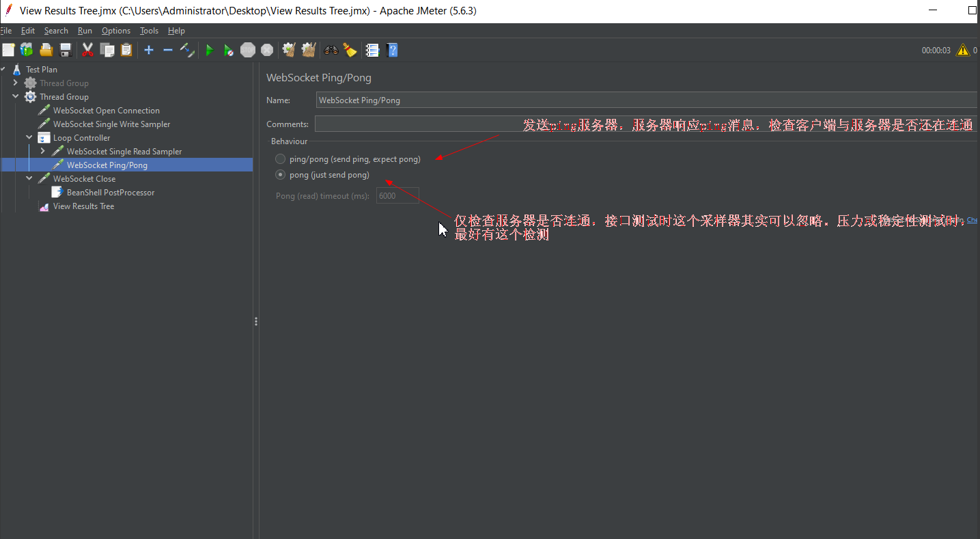Select View Results Tree listener item
The height and width of the screenshot is (539, 980).
coord(83,206)
